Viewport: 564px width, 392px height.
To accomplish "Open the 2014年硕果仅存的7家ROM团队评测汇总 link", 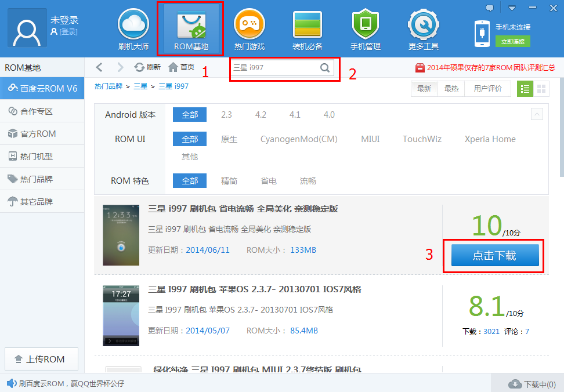I will tap(491, 67).
